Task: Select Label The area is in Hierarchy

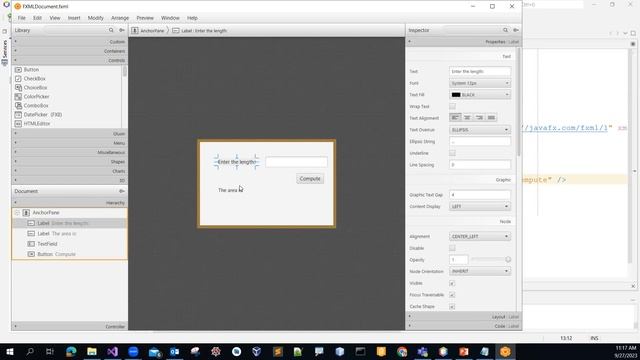Action: pos(70,234)
